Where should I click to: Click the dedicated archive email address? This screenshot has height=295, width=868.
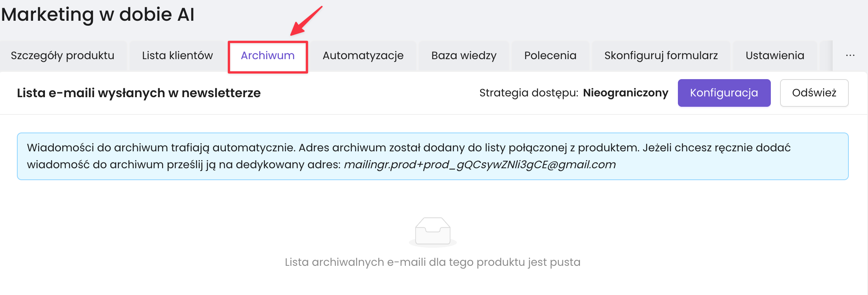pos(479,165)
